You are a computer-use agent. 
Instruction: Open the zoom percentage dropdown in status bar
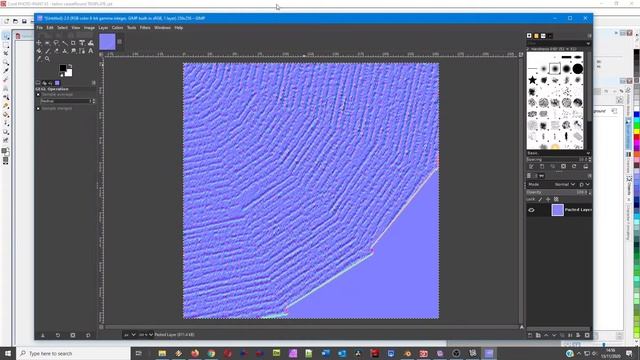[146, 335]
